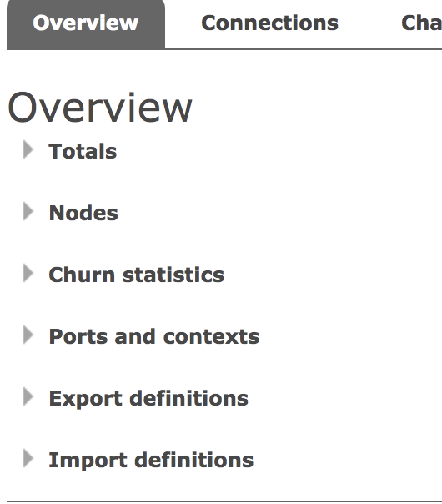442x504 pixels.
Task: Open the partially visible Channels tab
Action: click(x=421, y=23)
